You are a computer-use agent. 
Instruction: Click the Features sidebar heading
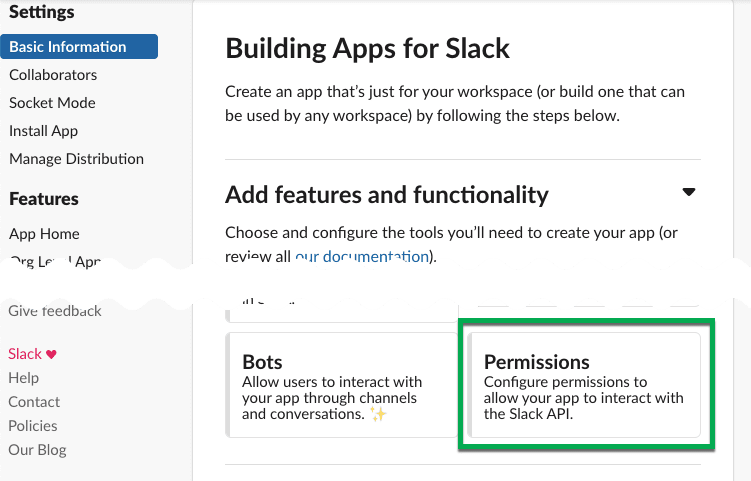[x=44, y=199]
